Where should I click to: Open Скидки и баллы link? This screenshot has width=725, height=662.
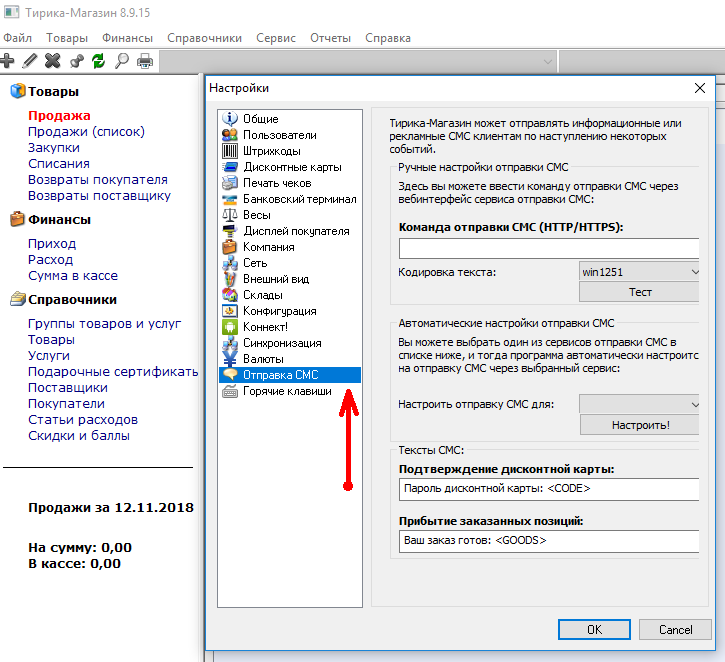click(79, 435)
